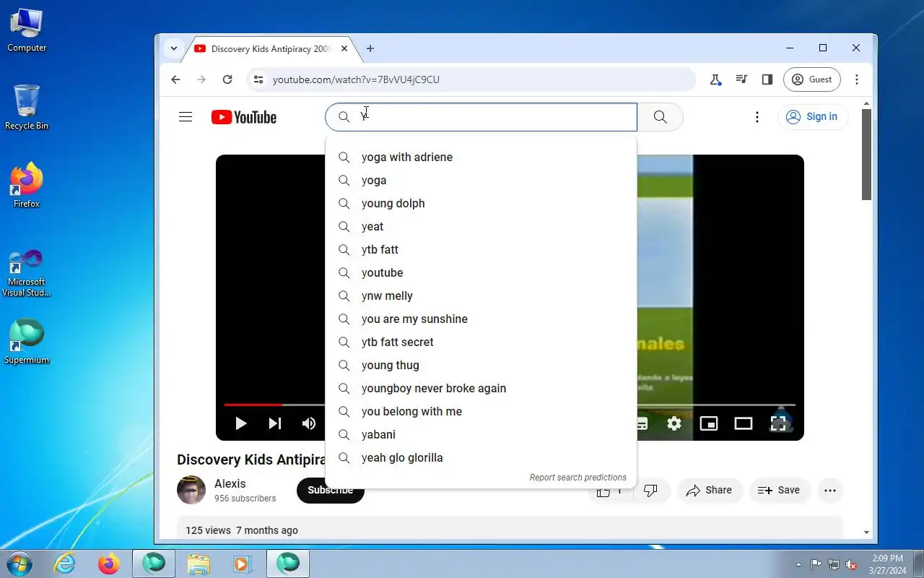Select suggestion 'yoga'
Screen dimensions: 924x578
pos(481,180)
